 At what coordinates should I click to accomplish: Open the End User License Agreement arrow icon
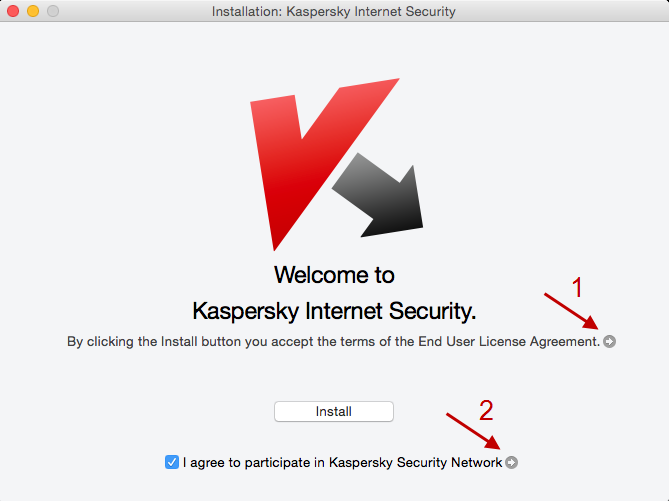tap(610, 342)
